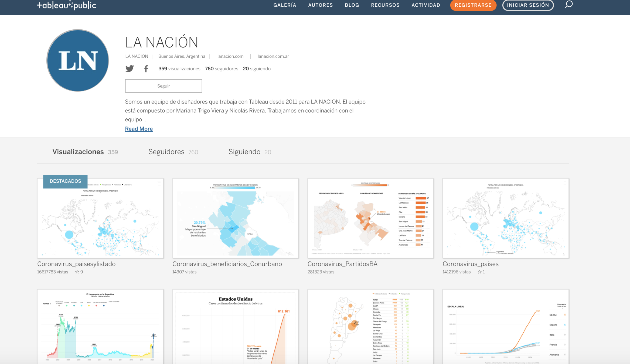Open the Coronavirus_PartidosBA thumbnail

(x=370, y=218)
